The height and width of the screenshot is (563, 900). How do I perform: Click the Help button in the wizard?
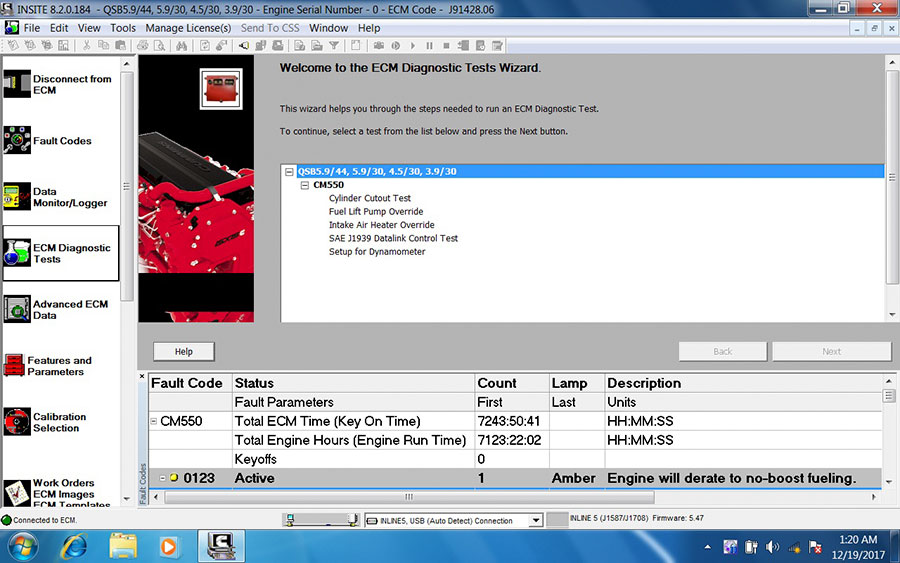184,351
